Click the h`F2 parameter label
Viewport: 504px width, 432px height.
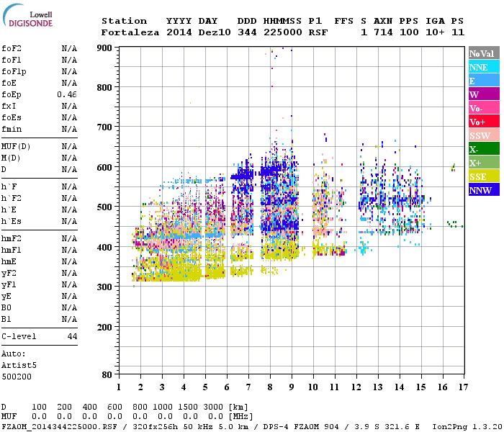12,198
